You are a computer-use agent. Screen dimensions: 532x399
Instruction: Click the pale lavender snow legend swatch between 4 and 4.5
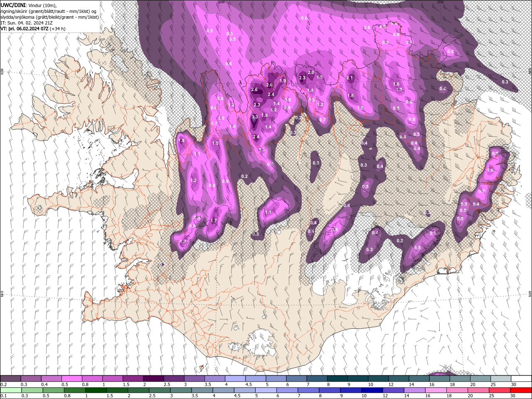point(235,379)
